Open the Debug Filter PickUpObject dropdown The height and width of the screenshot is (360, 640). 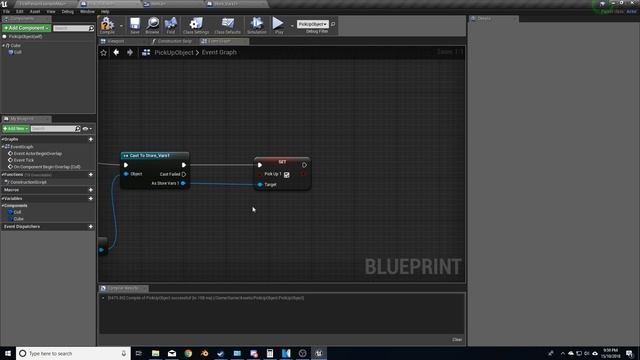pos(313,24)
